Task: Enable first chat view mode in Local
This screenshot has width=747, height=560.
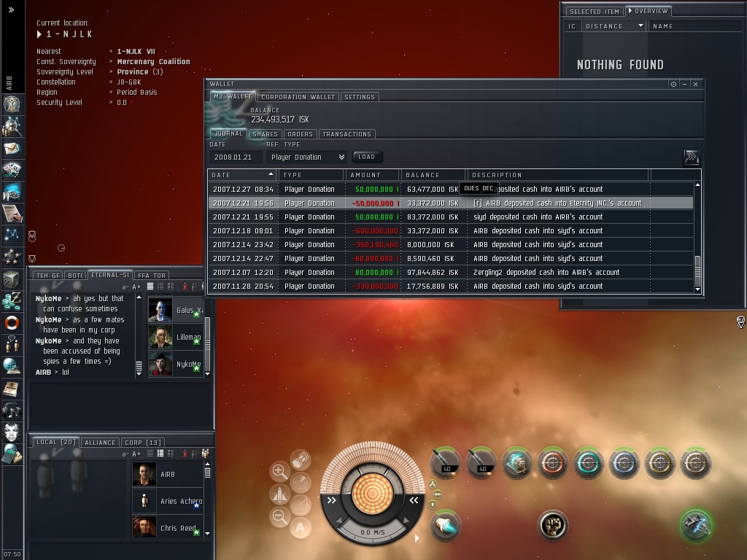Action: tap(150, 454)
